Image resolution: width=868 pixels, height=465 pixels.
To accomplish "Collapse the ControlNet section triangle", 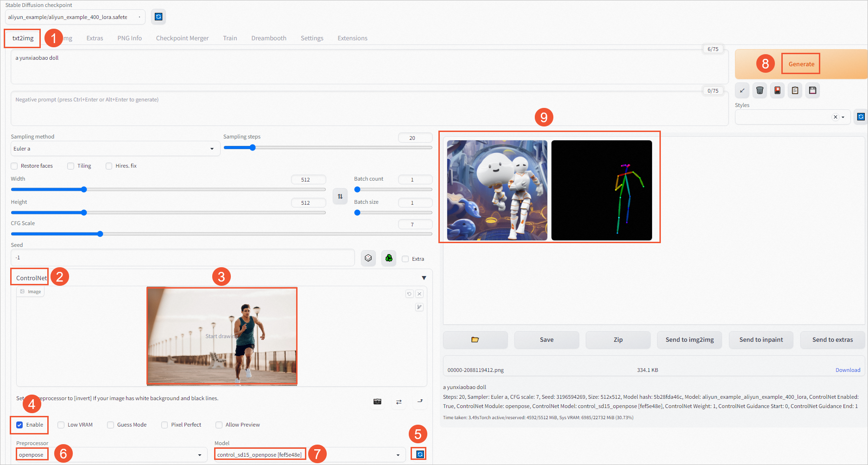I will [x=424, y=278].
